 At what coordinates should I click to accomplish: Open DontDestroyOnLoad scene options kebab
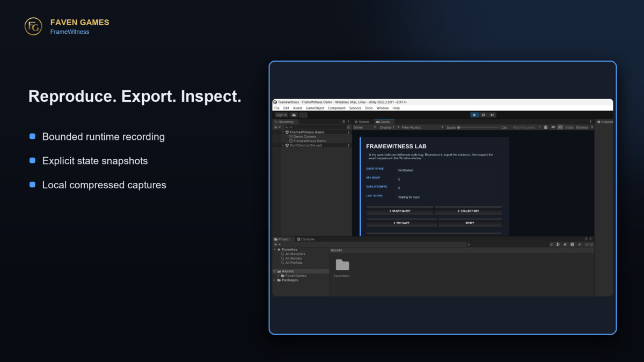(x=348, y=145)
